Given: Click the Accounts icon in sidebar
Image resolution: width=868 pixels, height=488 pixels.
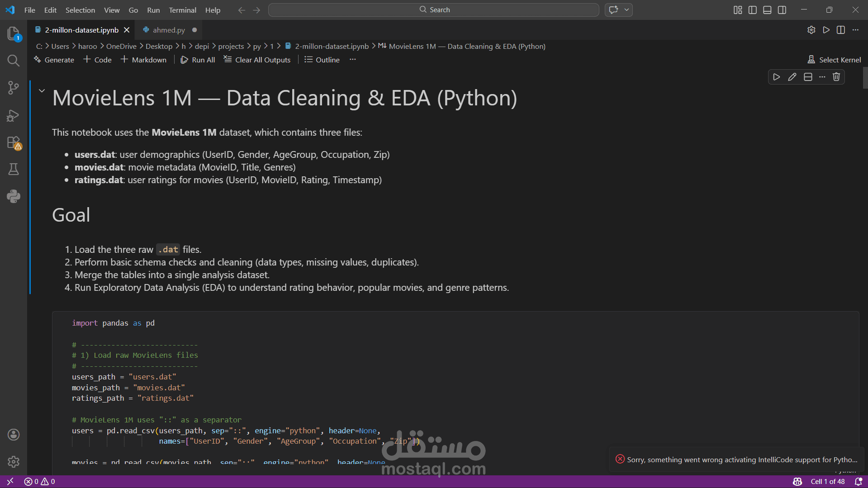Looking at the screenshot, I should (13, 435).
